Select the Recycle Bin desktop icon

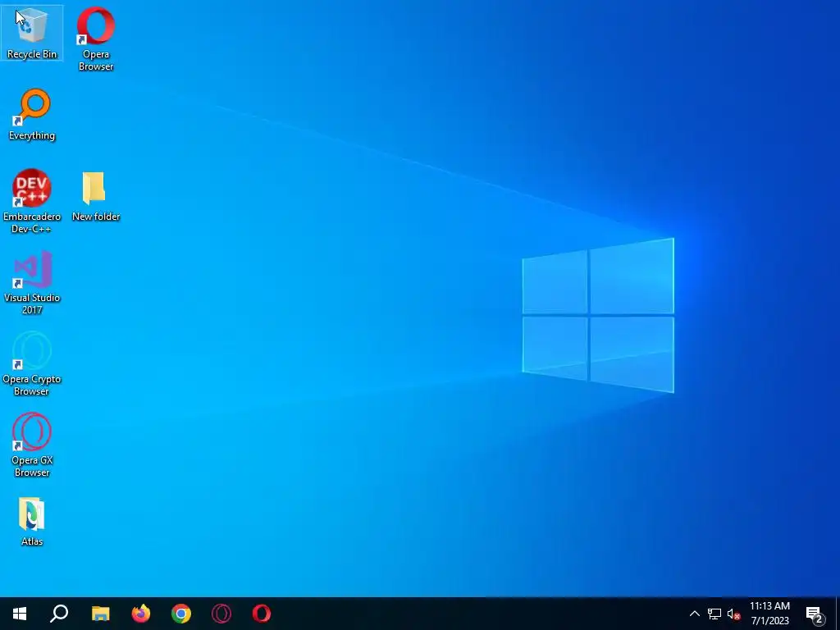(32, 33)
